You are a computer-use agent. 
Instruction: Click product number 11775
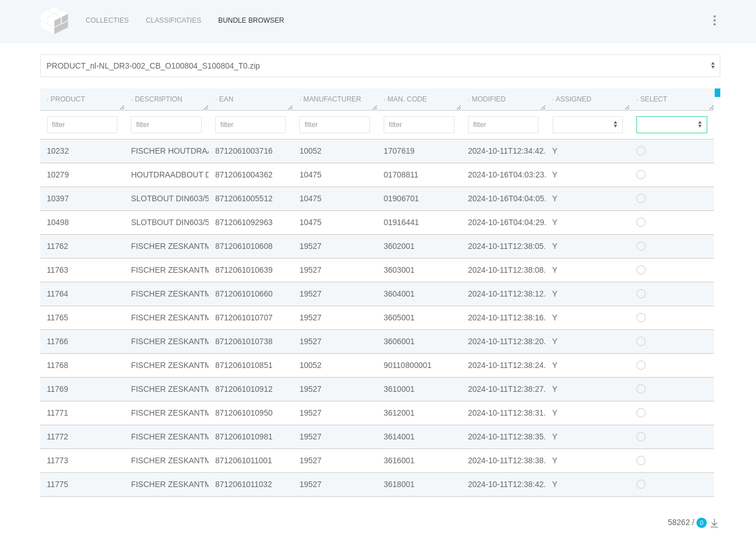(x=57, y=484)
